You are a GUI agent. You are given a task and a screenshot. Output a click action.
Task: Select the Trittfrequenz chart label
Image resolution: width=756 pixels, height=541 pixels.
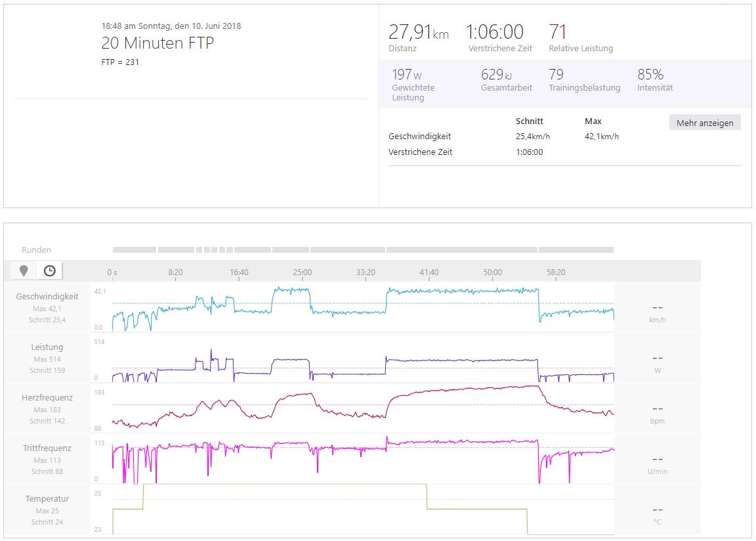point(47,448)
